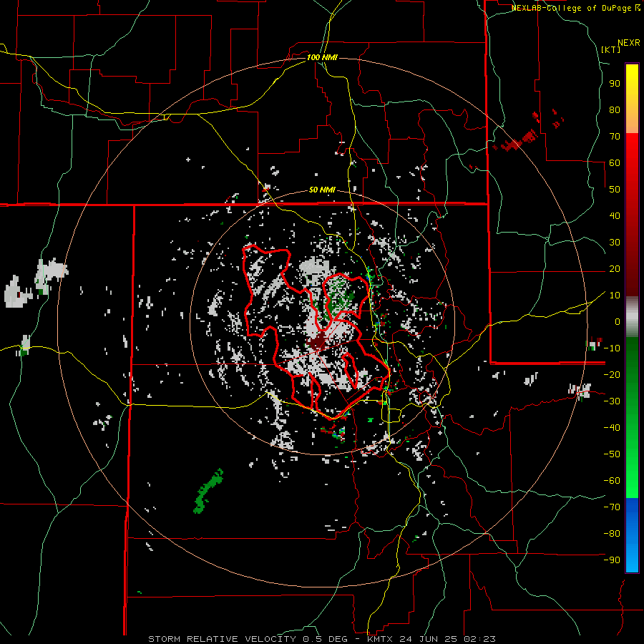Click the "100 NMI" range ring label
Screen dimensions: 644x644
pyautogui.click(x=322, y=57)
